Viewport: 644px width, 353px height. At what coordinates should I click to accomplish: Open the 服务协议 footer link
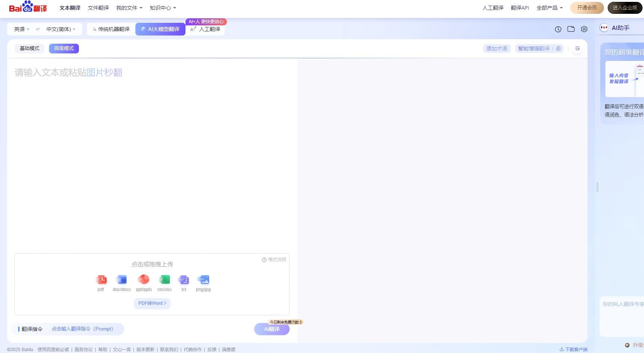(83, 350)
